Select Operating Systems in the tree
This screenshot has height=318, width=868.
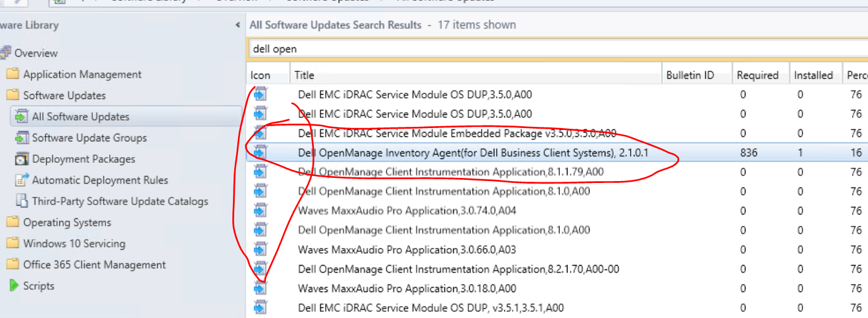[x=67, y=222]
